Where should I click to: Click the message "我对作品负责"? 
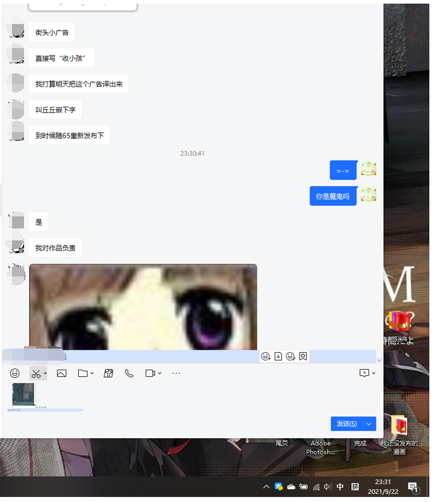point(55,248)
